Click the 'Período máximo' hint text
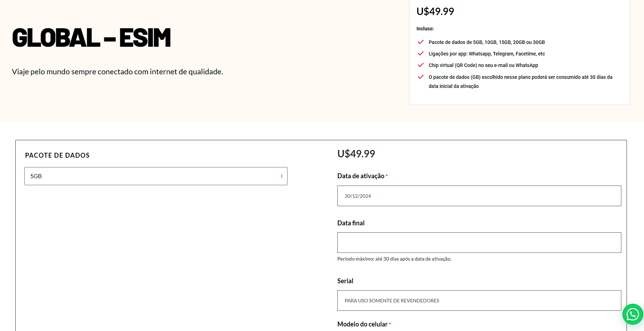 coord(394,259)
